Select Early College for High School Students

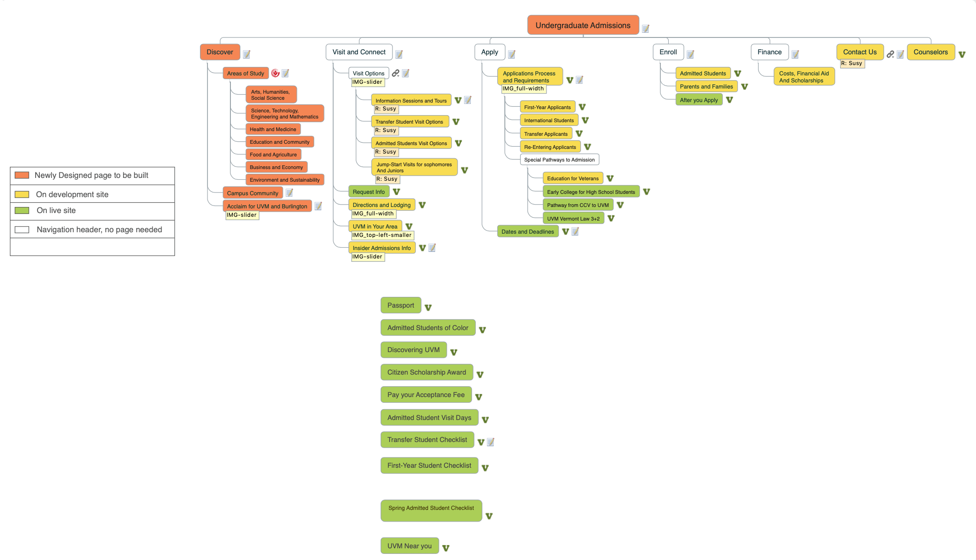tap(592, 192)
